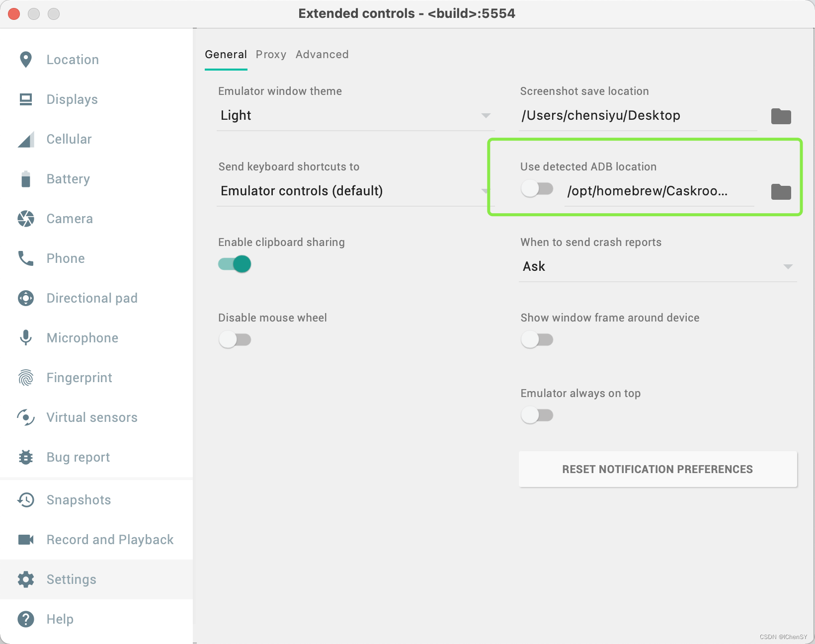Click the Location pin icon
This screenshot has width=815, height=644.
[x=26, y=60]
